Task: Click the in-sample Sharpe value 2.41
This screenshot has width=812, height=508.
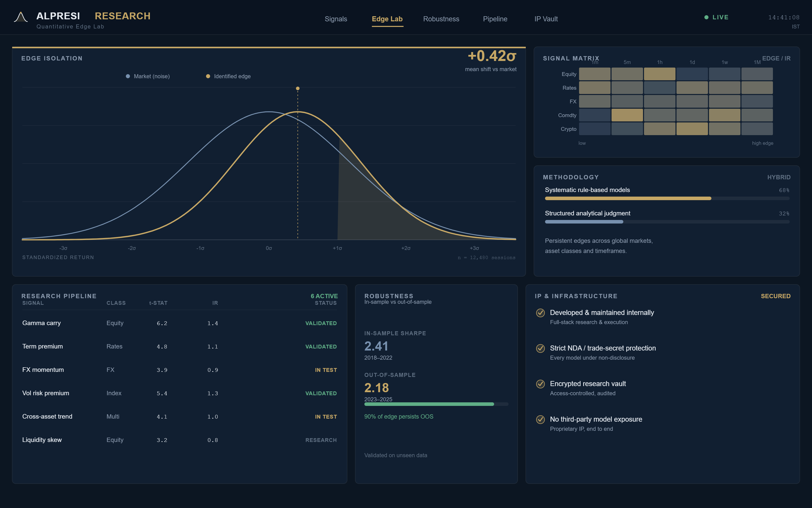Action: [x=376, y=346]
